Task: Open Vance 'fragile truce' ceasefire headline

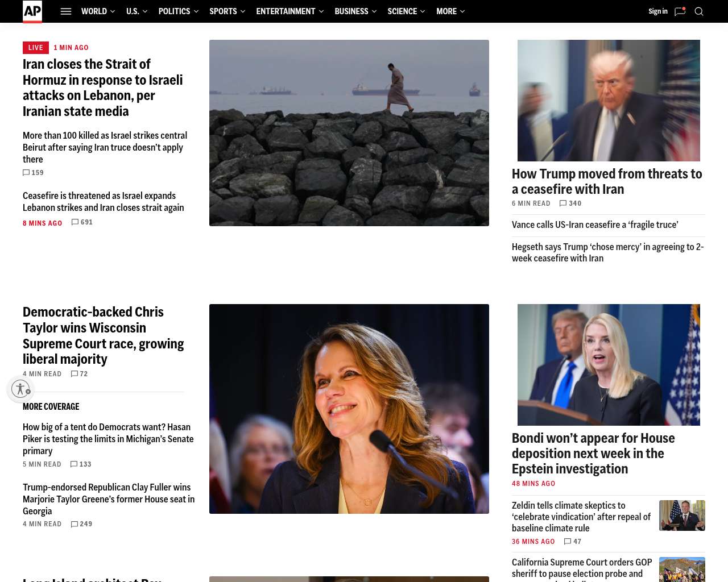Action: pyautogui.click(x=595, y=225)
